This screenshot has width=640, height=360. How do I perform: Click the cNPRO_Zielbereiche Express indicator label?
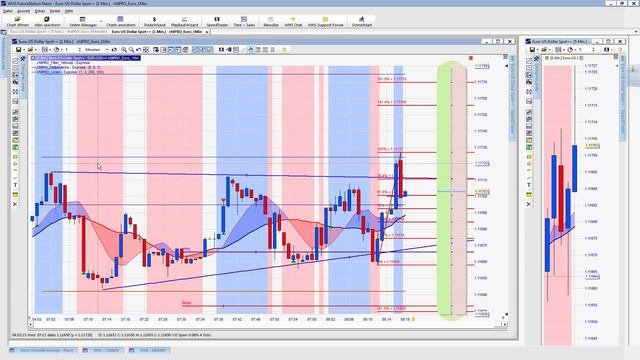click(68, 67)
